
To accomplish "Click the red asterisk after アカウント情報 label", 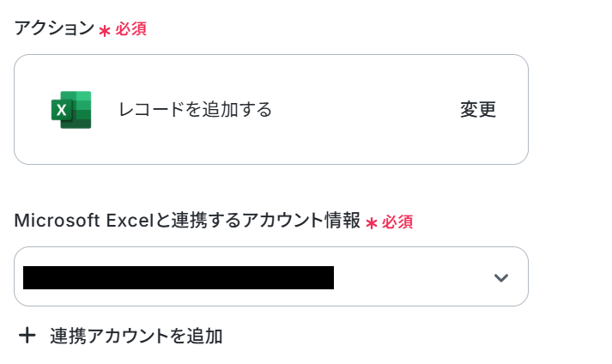I will click(371, 223).
